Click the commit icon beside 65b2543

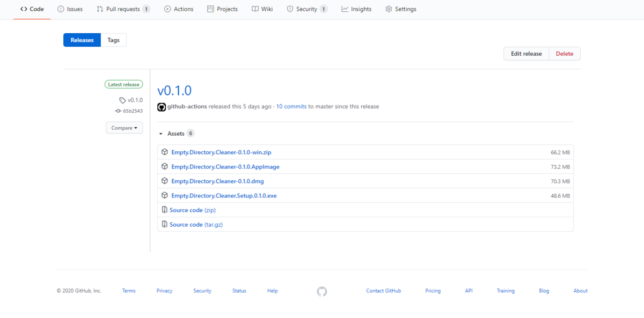point(118,111)
